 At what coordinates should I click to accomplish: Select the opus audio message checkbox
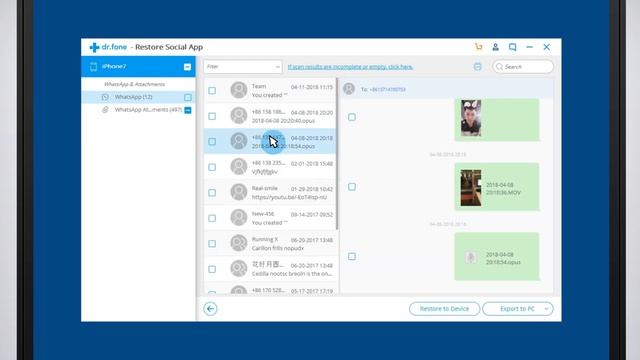tap(352, 256)
